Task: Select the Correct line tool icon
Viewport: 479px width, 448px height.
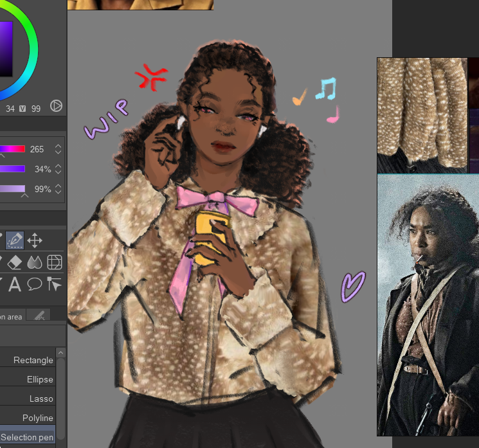Action: (x=55, y=284)
